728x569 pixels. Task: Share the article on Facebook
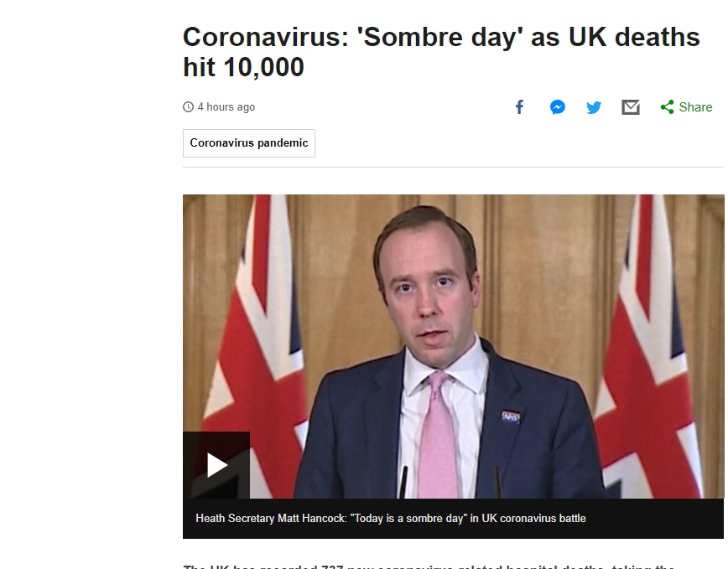pyautogui.click(x=519, y=107)
